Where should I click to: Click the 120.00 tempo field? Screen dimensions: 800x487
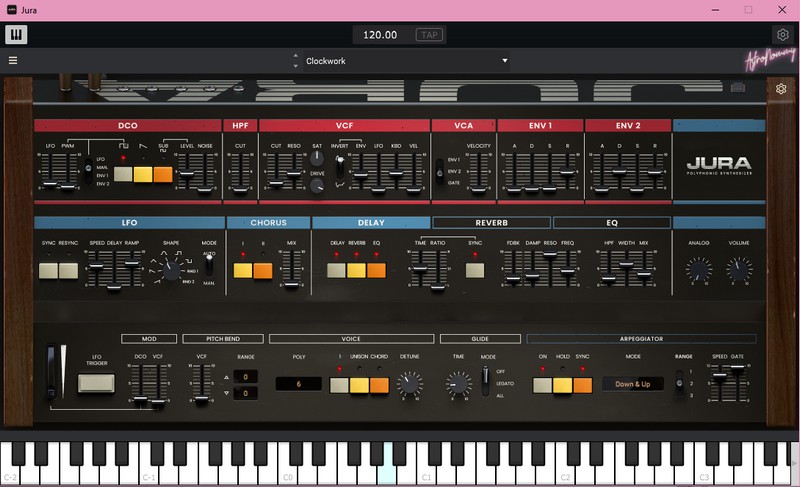pos(380,35)
